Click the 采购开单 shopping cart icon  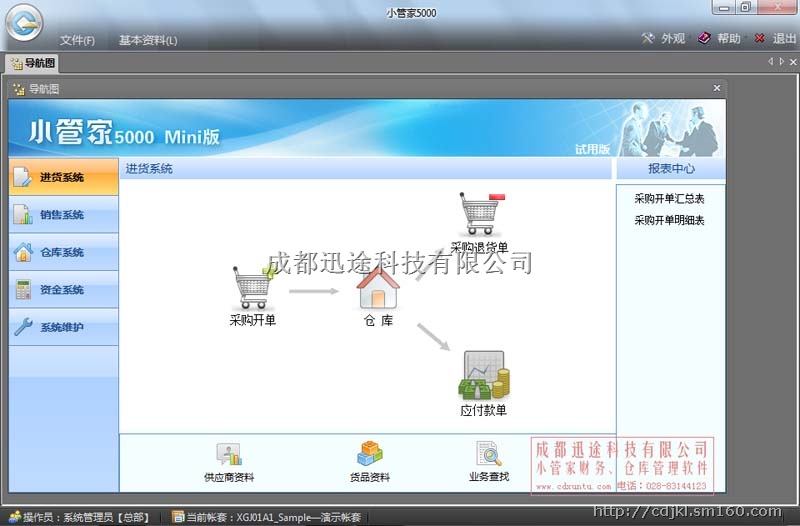[252, 288]
